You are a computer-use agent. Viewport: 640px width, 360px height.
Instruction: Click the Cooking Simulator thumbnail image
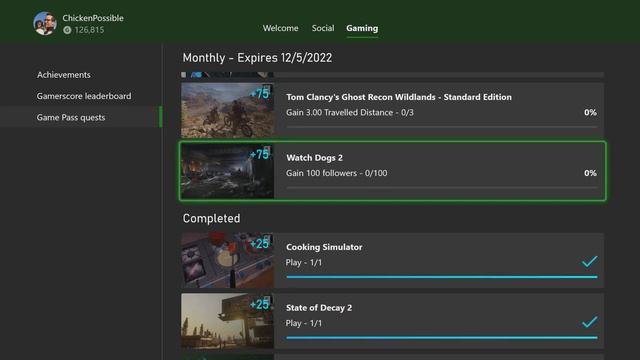click(227, 260)
